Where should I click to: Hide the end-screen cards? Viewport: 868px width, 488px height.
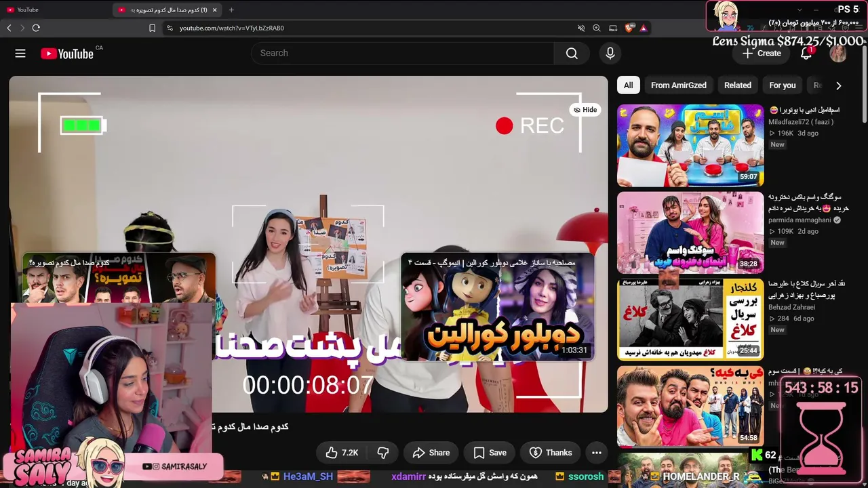pyautogui.click(x=585, y=110)
